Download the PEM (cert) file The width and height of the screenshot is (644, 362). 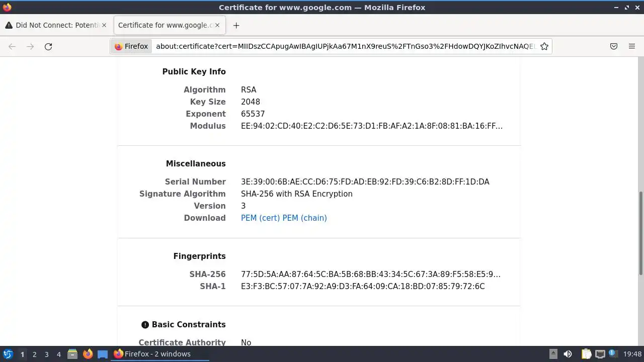(x=261, y=218)
